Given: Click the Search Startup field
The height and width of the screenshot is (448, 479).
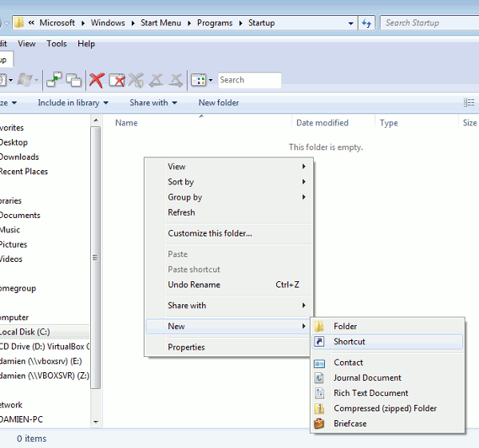Looking at the screenshot, I should pos(430,23).
